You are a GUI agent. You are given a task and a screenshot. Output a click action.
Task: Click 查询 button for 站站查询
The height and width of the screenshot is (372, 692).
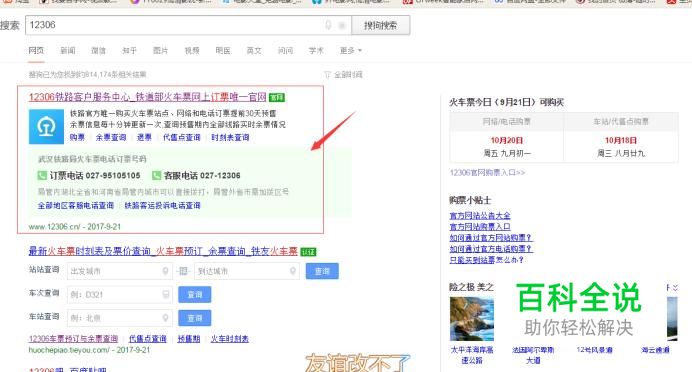[322, 271]
